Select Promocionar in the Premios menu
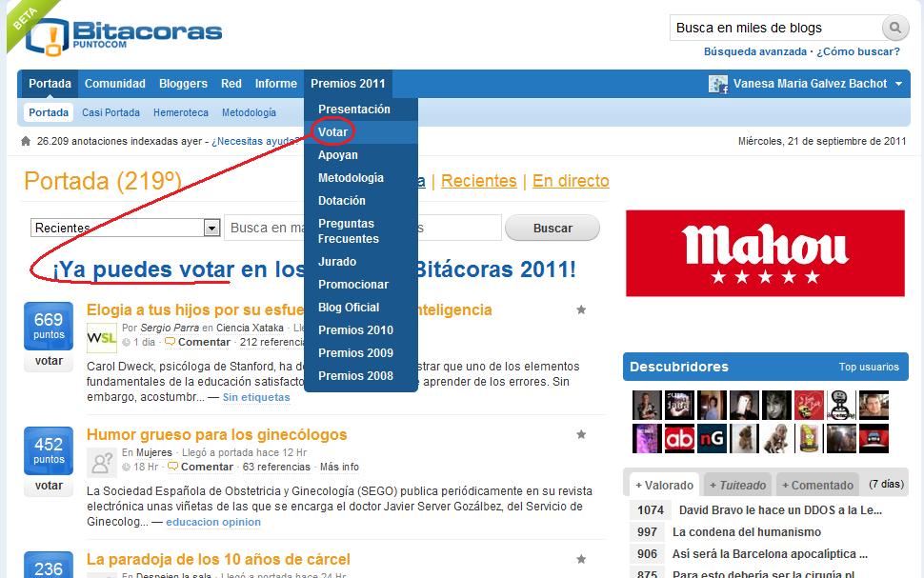The image size is (924, 578). (x=353, y=285)
